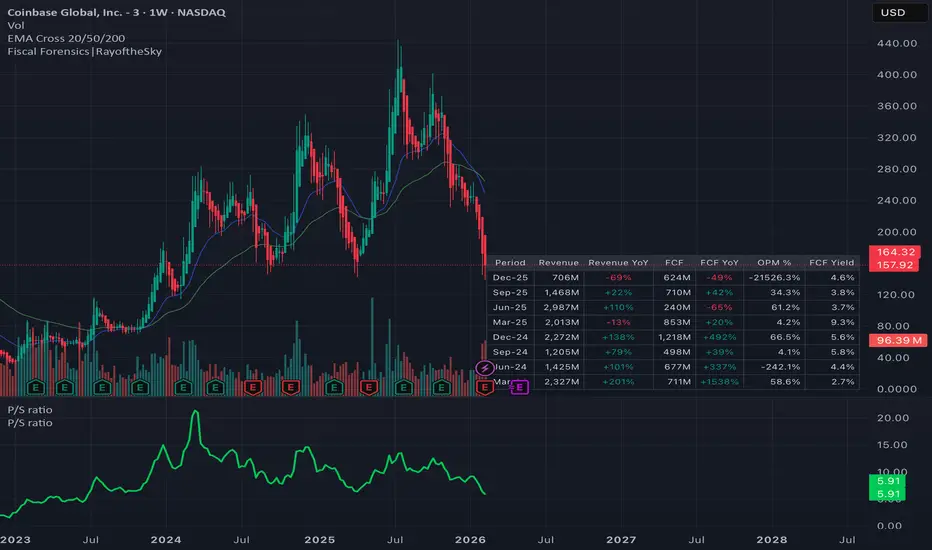Click the Period column header
This screenshot has height=550, width=932.
point(510,263)
